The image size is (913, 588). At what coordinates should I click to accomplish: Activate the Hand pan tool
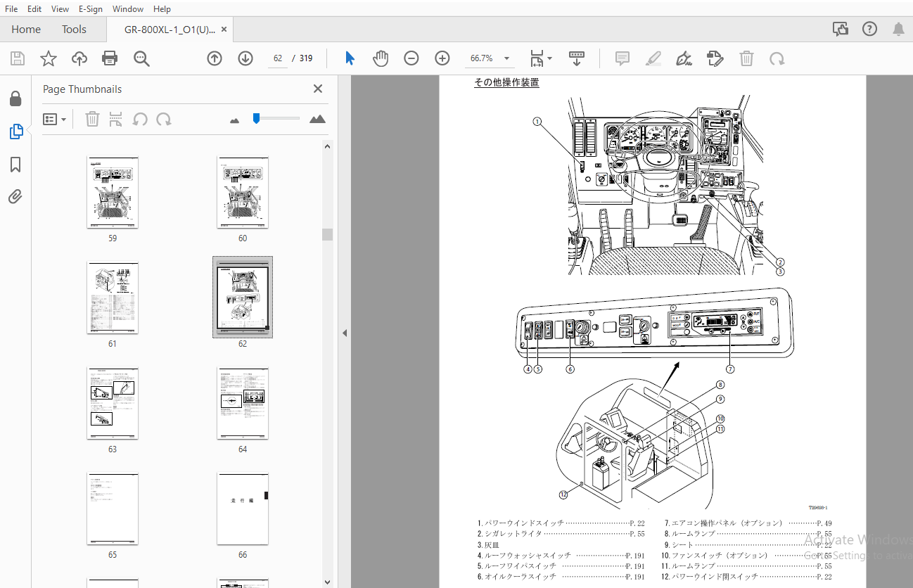coord(381,58)
